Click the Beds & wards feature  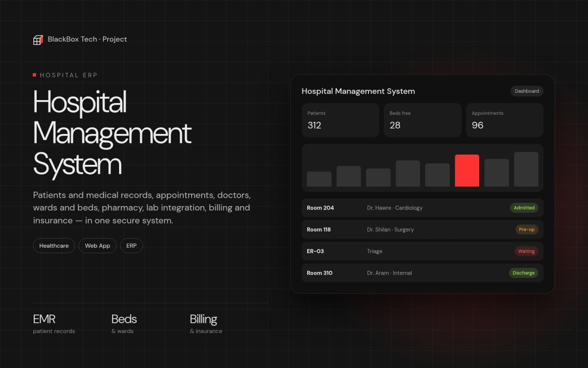(124, 324)
